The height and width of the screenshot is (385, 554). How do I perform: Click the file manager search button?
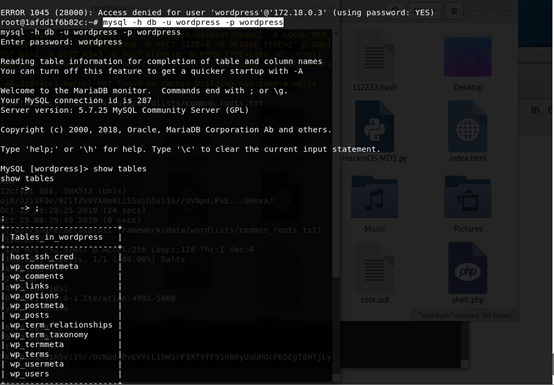pyautogui.click(x=395, y=11)
